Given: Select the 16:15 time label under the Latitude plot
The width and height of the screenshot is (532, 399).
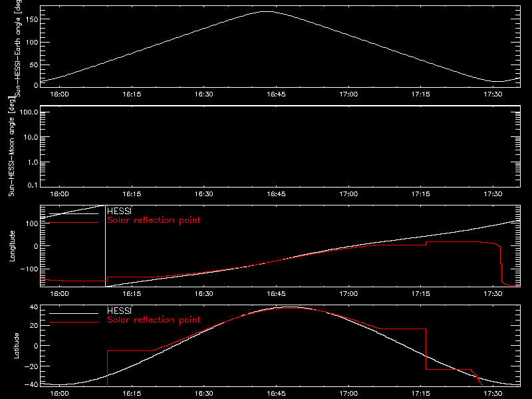Looking at the screenshot, I should pos(132,394).
